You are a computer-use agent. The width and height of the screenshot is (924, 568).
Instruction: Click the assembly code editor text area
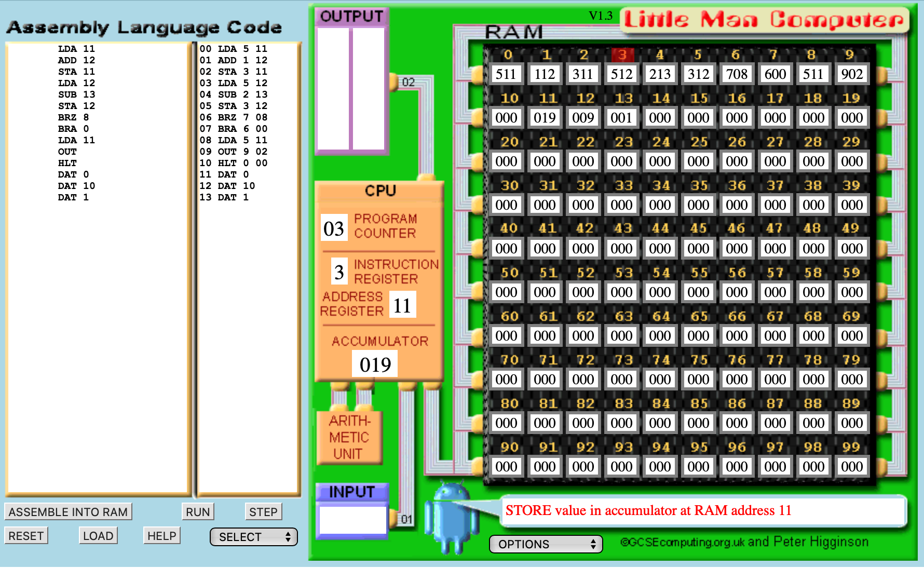coord(98,268)
